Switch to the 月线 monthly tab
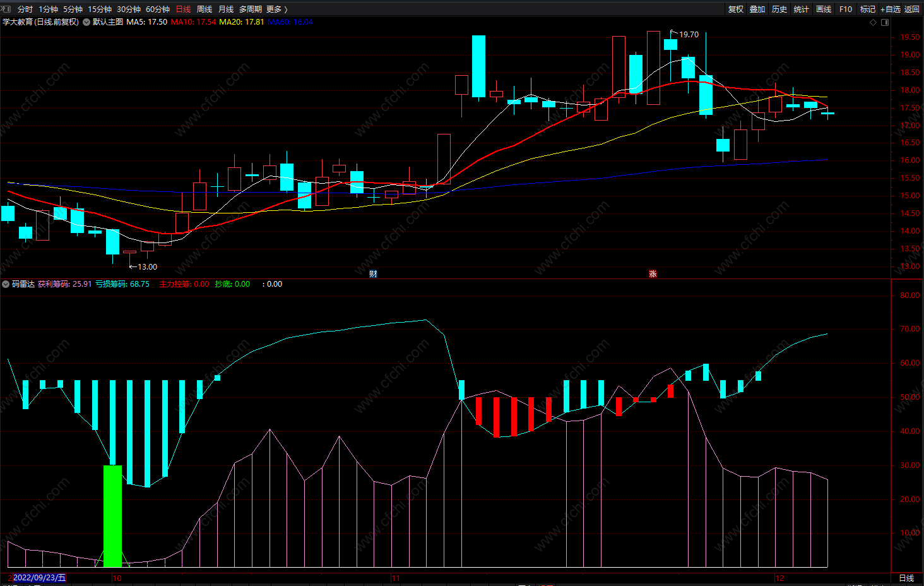Screen dimensions: 924x586 [226, 9]
